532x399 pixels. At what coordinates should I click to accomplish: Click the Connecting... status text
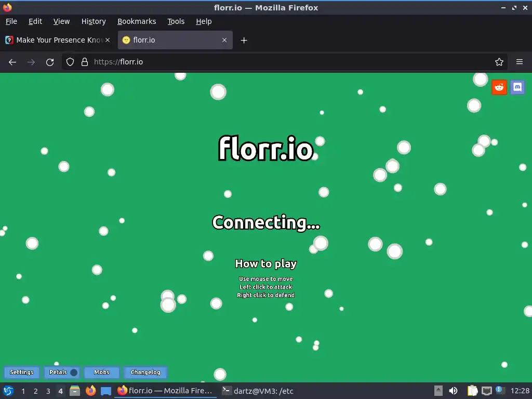(x=266, y=222)
